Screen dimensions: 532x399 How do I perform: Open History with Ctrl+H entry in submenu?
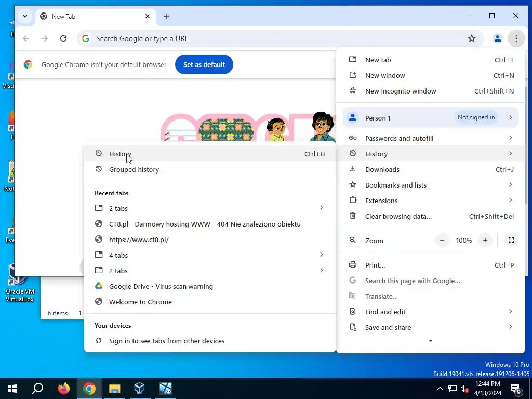(210, 154)
